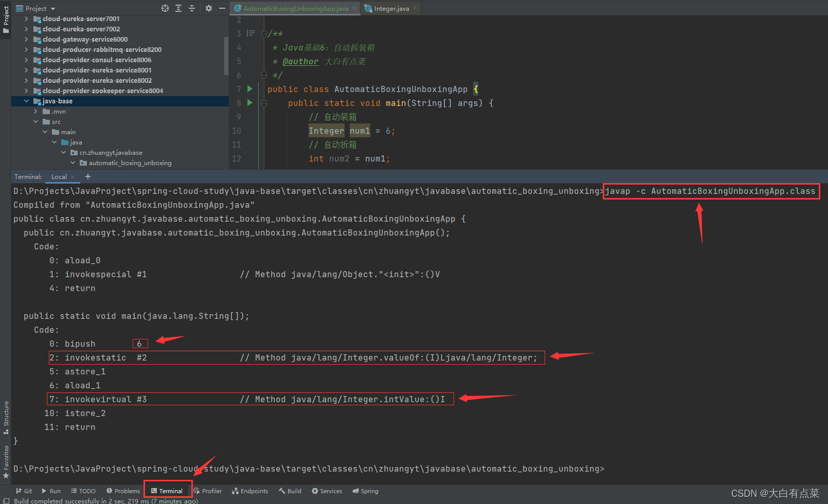Open the Services tool window

point(327,491)
